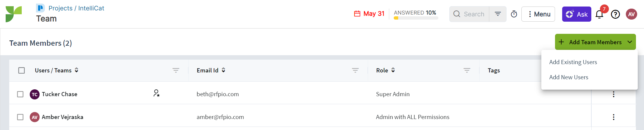Image resolution: width=644 pixels, height=130 pixels.
Task: Toggle the Add Team Members dropdown arrow
Action: (630, 42)
